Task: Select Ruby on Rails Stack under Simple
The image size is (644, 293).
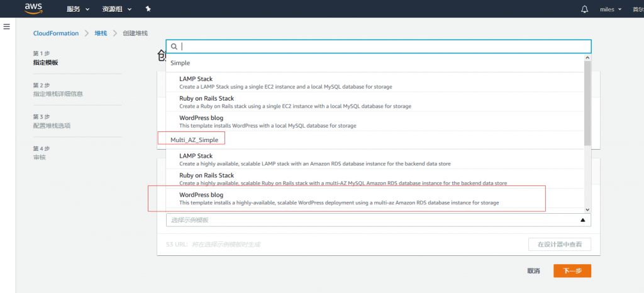Action: tap(375, 102)
